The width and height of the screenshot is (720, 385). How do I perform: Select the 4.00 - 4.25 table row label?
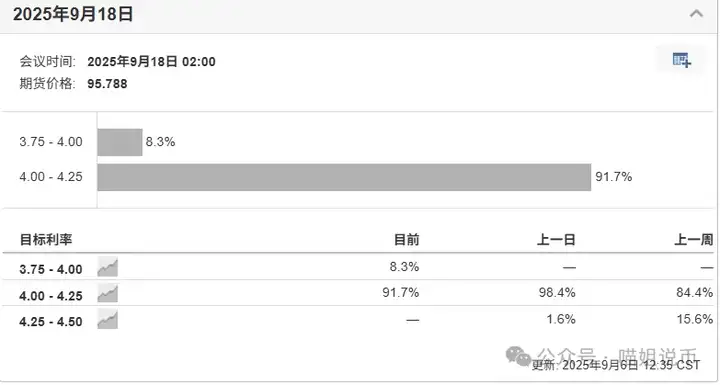click(51, 296)
